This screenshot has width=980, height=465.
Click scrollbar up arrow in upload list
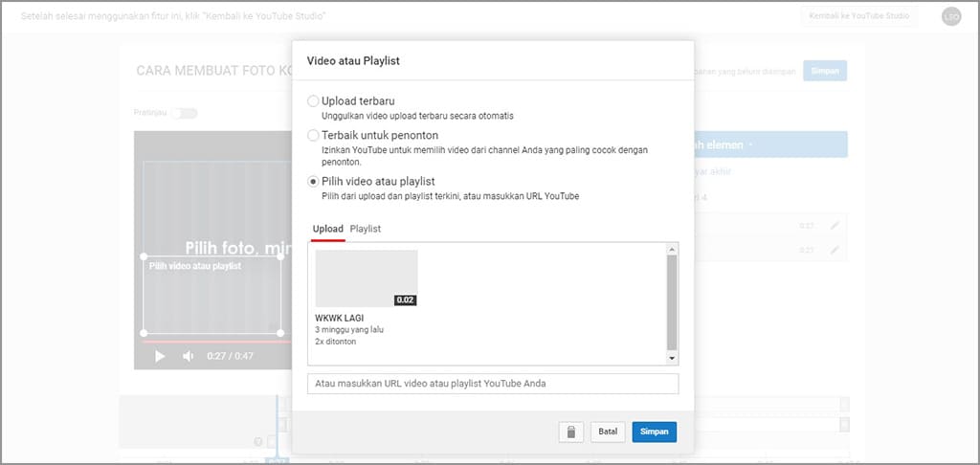672,250
